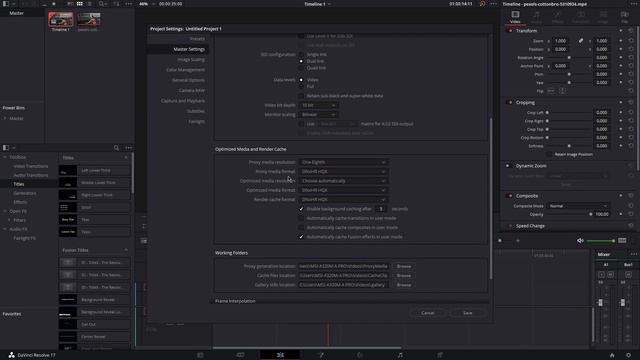
Task: Click the DaVinci Resolve 17 logo
Action: click(11, 355)
